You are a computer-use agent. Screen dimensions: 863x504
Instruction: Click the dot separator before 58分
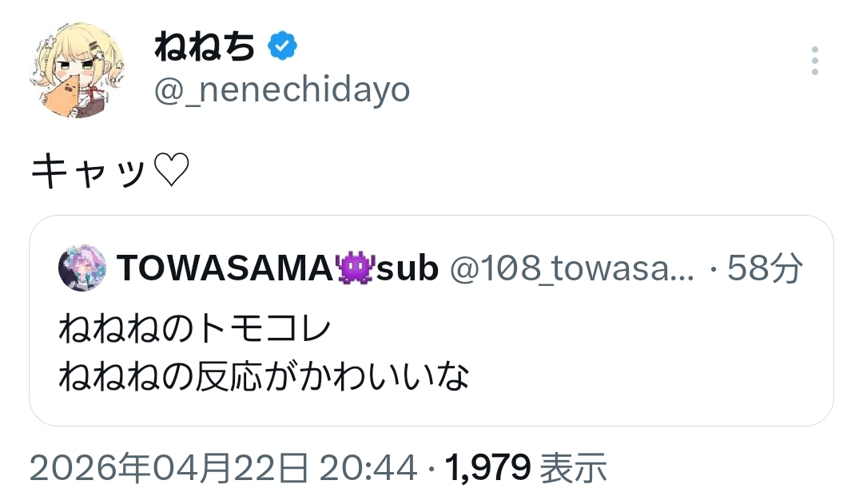tap(712, 272)
